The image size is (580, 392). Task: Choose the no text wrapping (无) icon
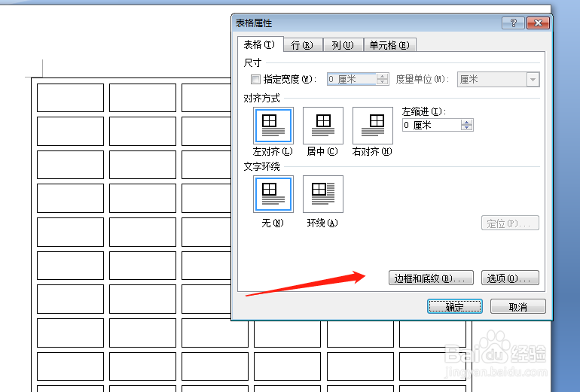(x=273, y=194)
